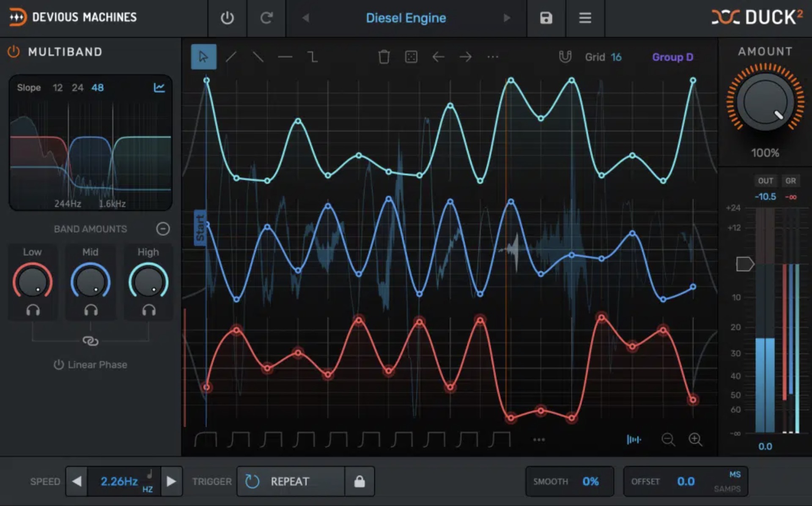Open the hamburger menu
The width and height of the screenshot is (812, 506).
585,18
